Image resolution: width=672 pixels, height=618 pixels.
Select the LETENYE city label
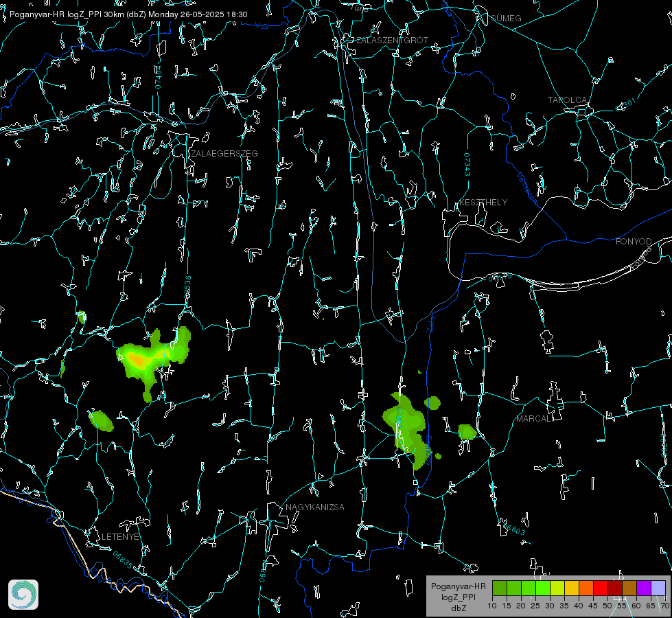click(120, 536)
